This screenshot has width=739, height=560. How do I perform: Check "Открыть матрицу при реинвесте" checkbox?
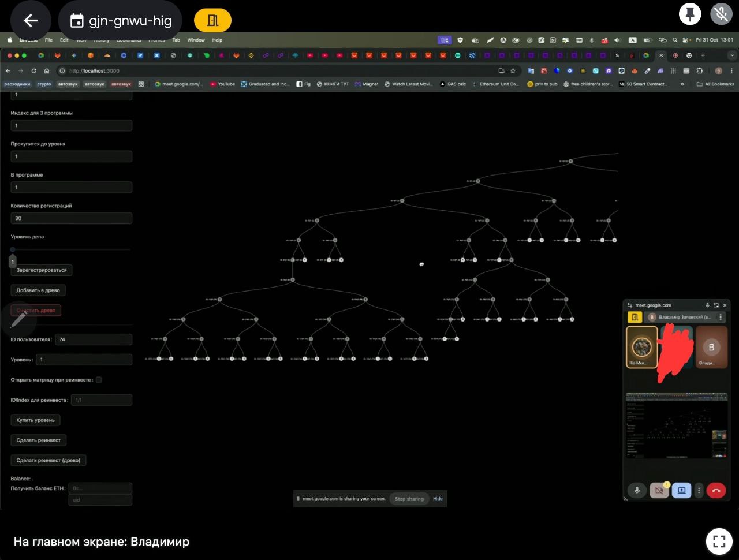[99, 380]
